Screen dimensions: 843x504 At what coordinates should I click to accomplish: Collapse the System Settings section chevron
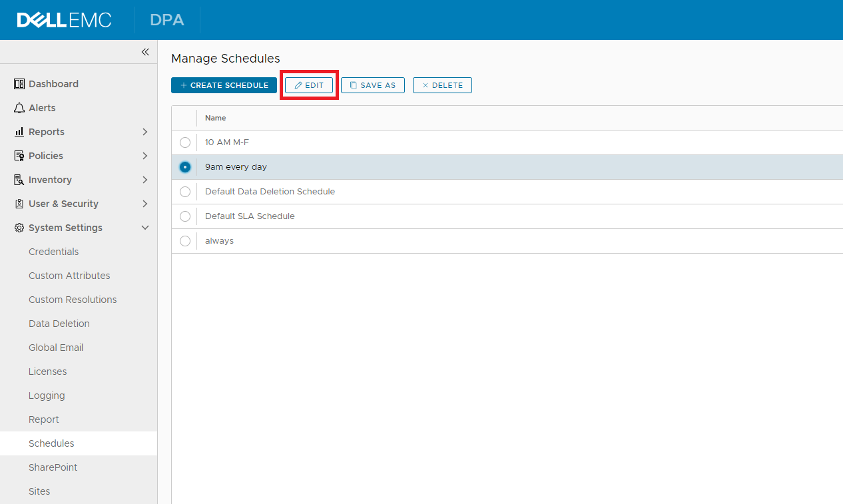point(145,228)
